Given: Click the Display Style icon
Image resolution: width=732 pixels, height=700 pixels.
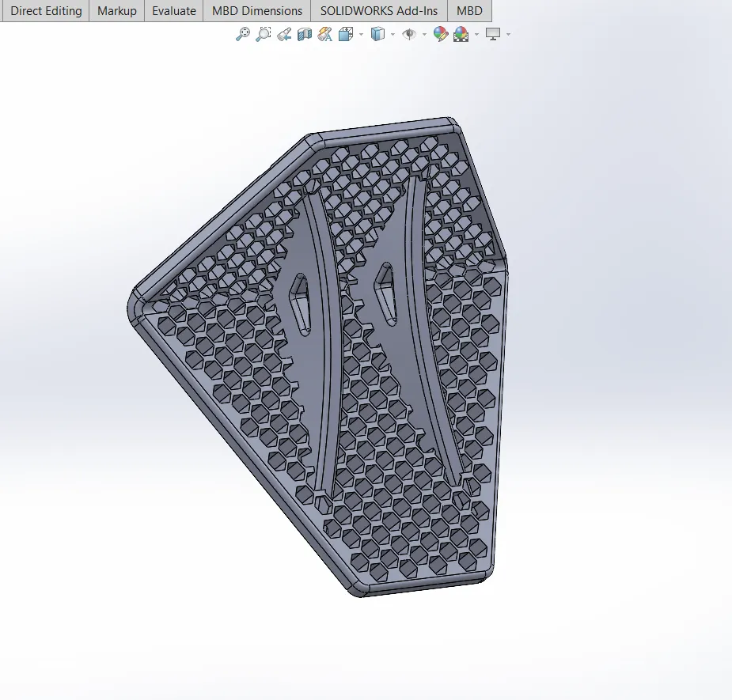Looking at the screenshot, I should [377, 34].
